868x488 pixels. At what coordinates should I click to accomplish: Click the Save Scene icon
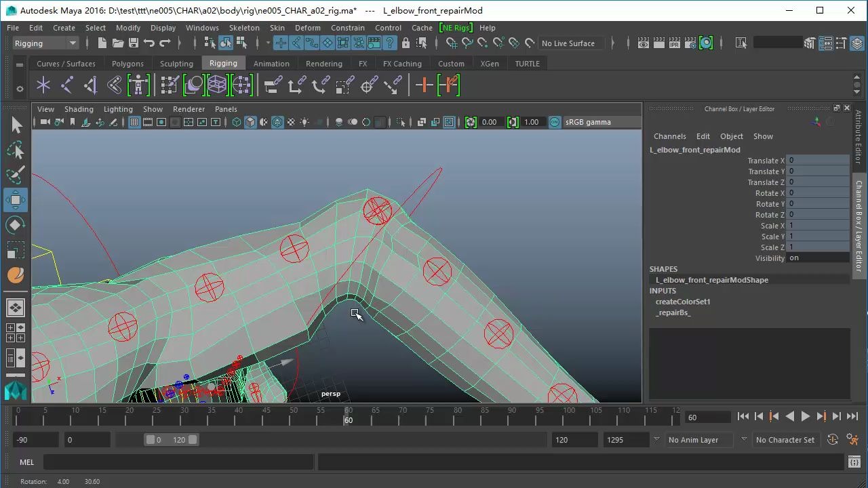pyautogui.click(x=134, y=43)
